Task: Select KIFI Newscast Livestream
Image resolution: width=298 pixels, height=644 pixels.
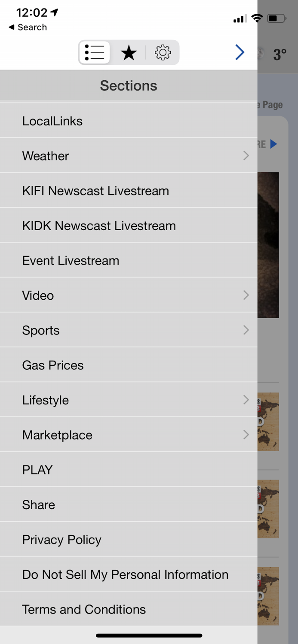Action: pos(129,190)
